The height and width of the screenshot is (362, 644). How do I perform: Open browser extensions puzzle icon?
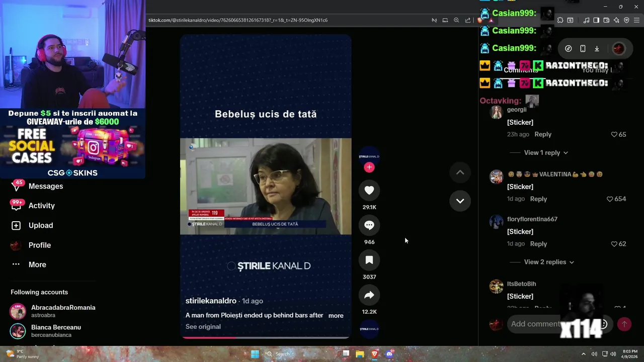tap(560, 20)
